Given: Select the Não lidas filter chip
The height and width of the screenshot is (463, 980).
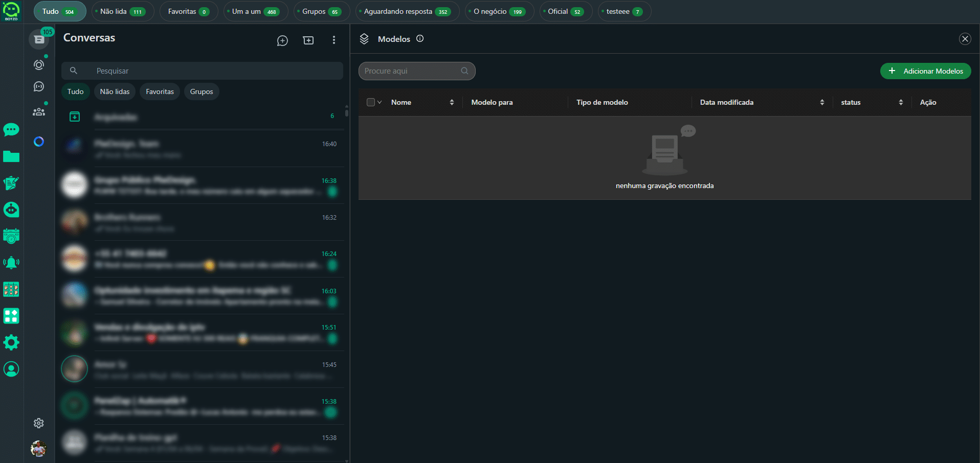Looking at the screenshot, I should pyautogui.click(x=115, y=91).
